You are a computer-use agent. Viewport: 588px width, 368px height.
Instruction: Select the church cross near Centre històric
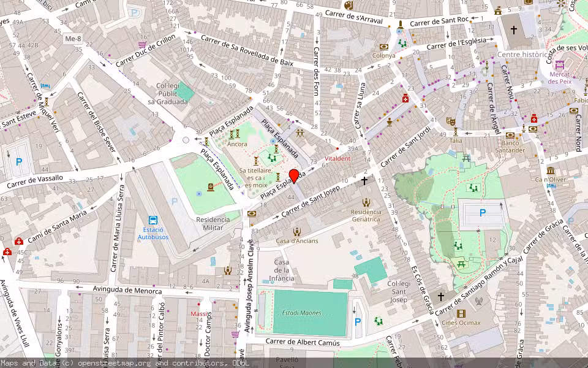coord(514,29)
